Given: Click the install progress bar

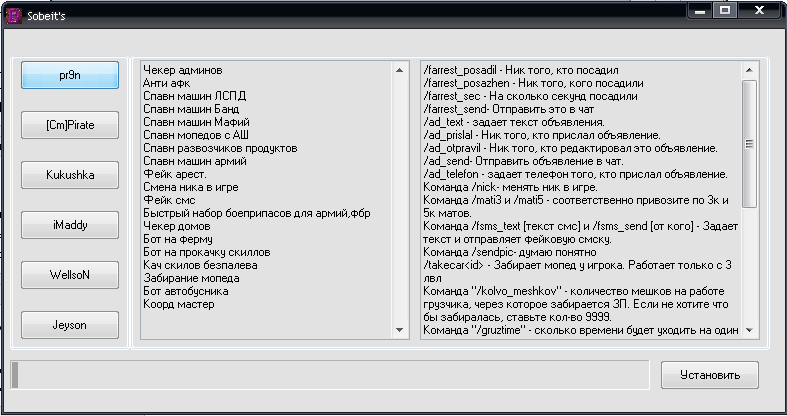Looking at the screenshot, I should click(x=330, y=375).
